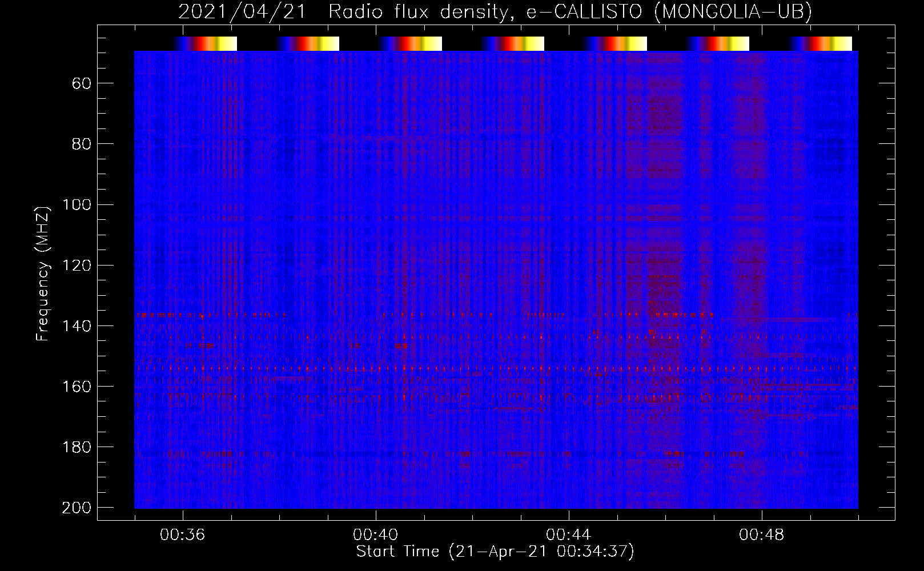
Task: Select the 200 frequency tick label
Action: (77, 508)
